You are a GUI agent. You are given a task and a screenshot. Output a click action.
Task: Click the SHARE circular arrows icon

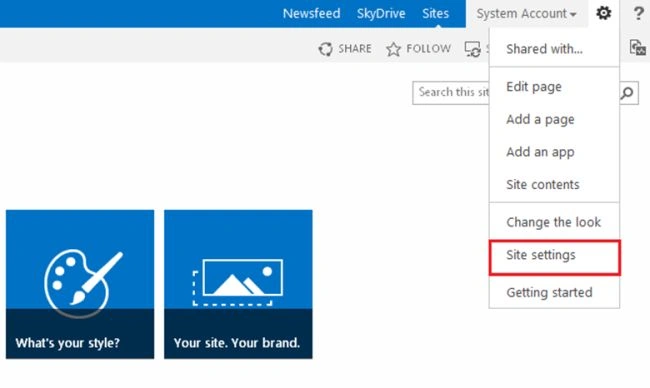[x=325, y=49]
